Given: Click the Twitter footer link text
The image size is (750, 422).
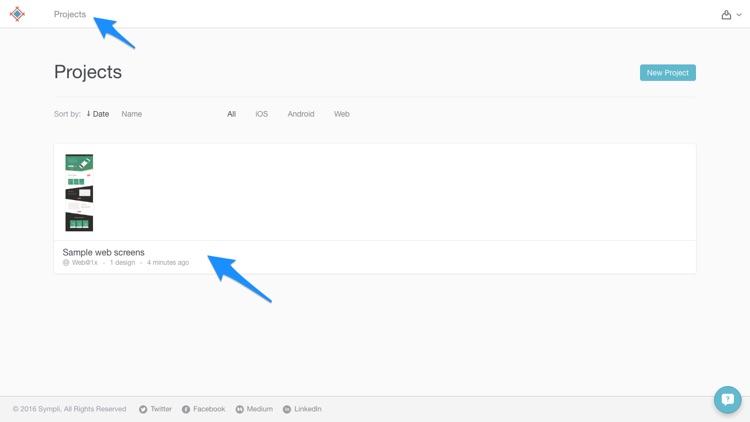Looking at the screenshot, I should pos(161,409).
